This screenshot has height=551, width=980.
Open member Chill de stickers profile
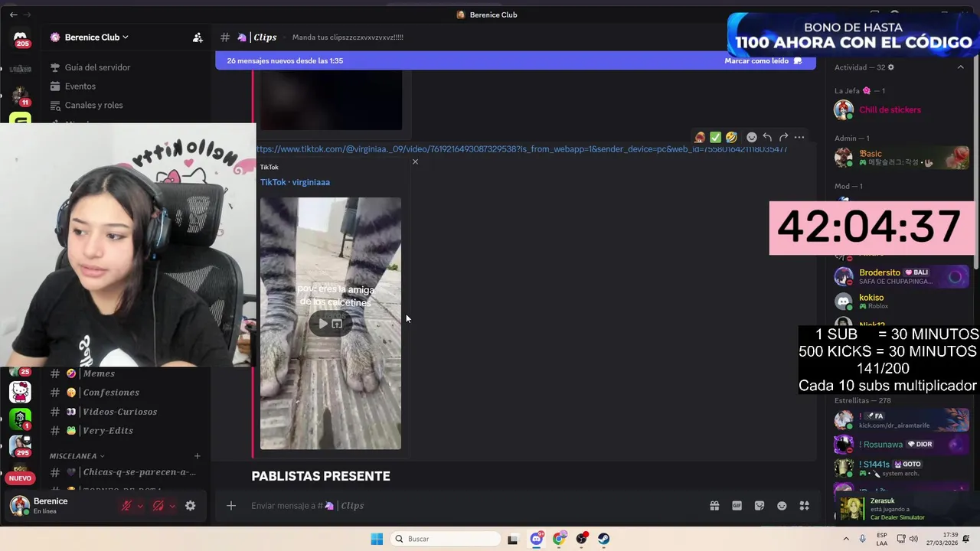[900, 110]
